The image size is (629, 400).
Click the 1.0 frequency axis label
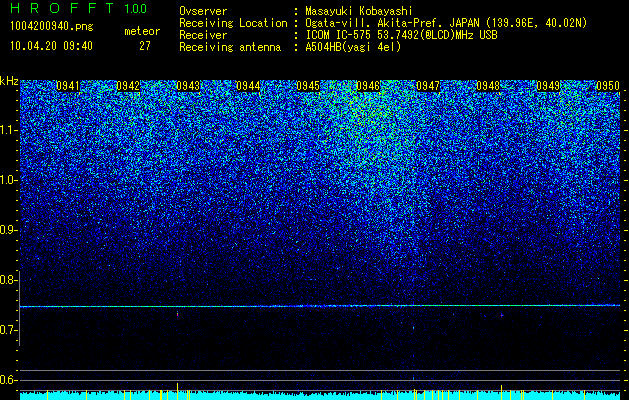pyautogui.click(x=8, y=180)
